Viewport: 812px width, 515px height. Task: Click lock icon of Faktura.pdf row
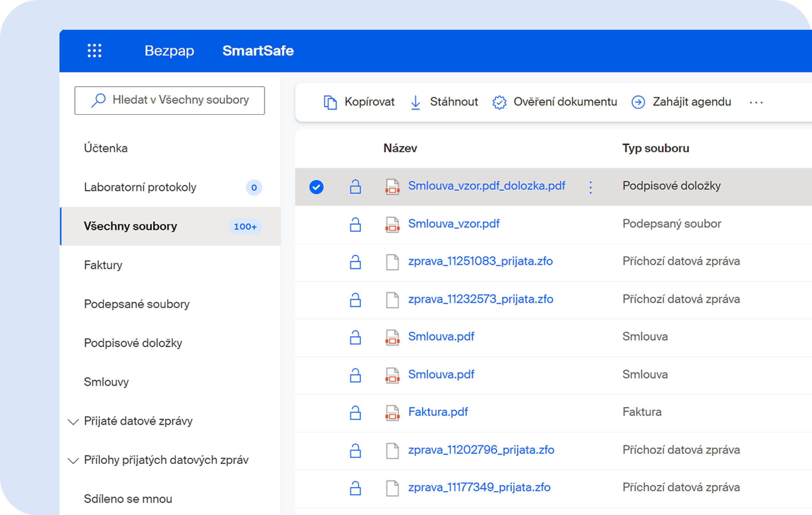point(355,412)
